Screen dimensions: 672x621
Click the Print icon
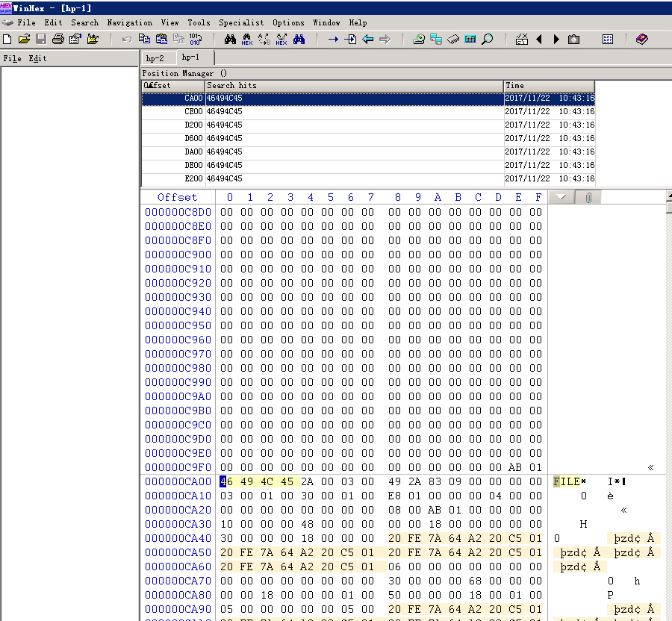point(57,40)
